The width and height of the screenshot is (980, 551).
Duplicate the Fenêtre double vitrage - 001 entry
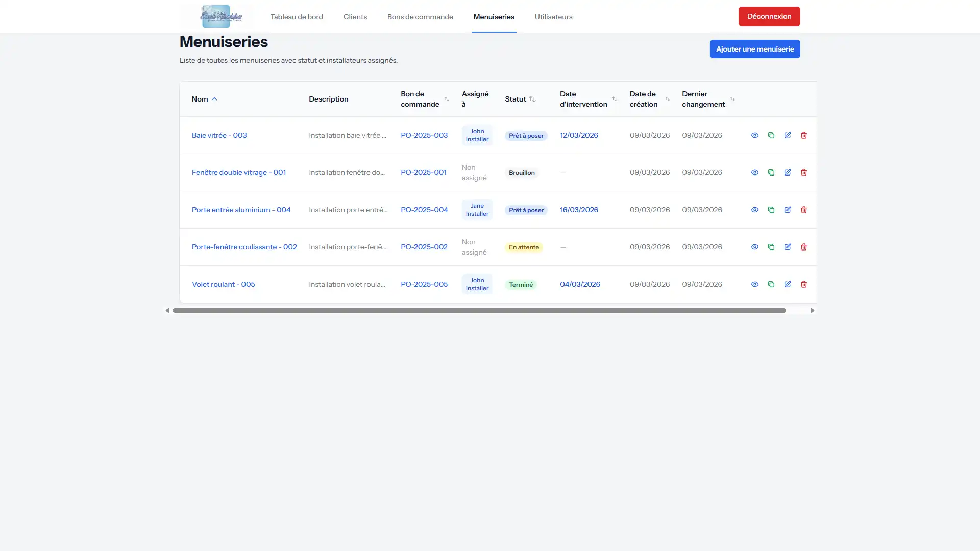tap(771, 172)
